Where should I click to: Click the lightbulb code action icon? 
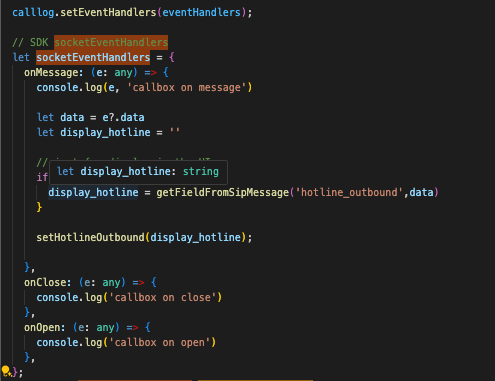(6, 371)
